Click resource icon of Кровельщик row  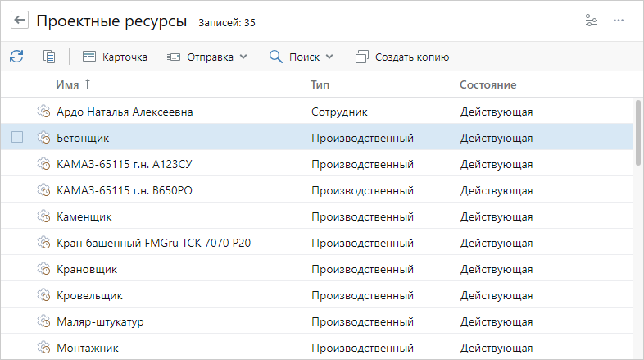pos(44,295)
